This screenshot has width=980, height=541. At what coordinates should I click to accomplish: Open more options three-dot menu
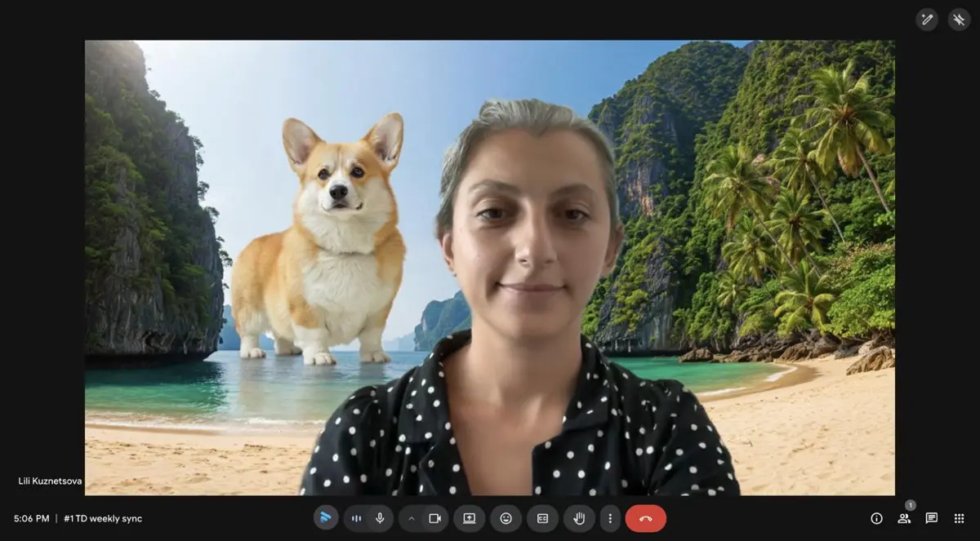click(609, 518)
